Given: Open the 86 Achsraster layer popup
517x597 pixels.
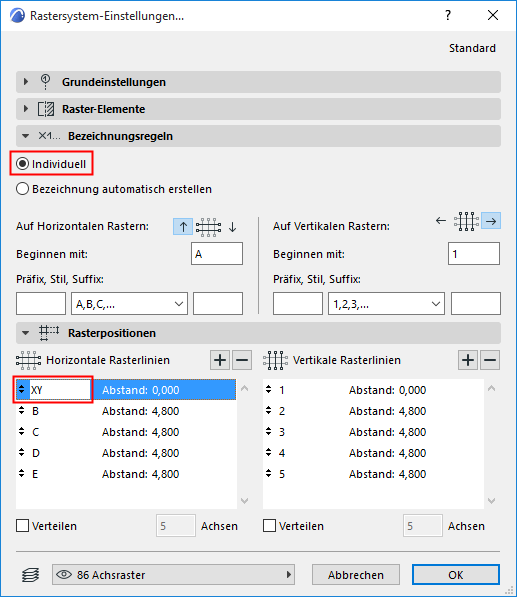Looking at the screenshot, I should point(173,575).
